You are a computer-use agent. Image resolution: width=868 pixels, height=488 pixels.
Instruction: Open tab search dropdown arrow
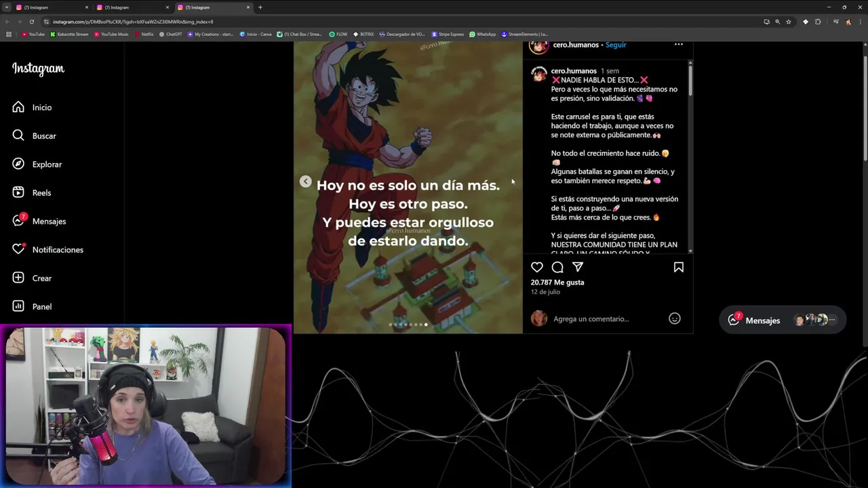[6, 7]
